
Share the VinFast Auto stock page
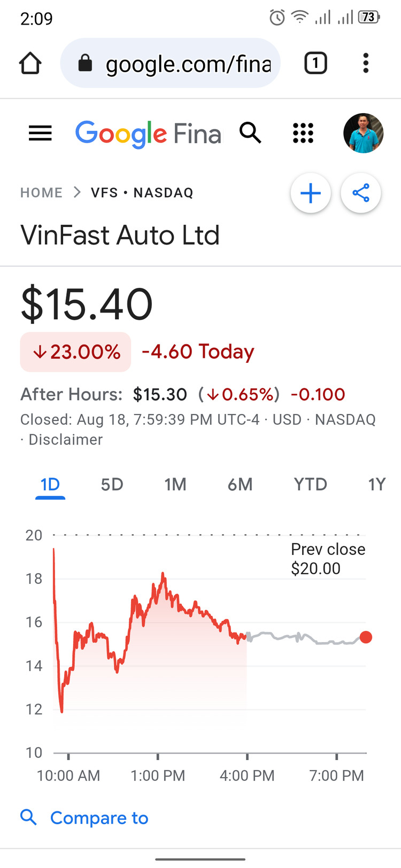361,193
